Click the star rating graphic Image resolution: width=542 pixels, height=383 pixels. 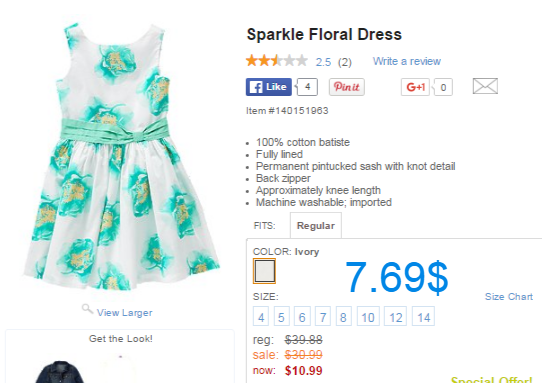[277, 60]
